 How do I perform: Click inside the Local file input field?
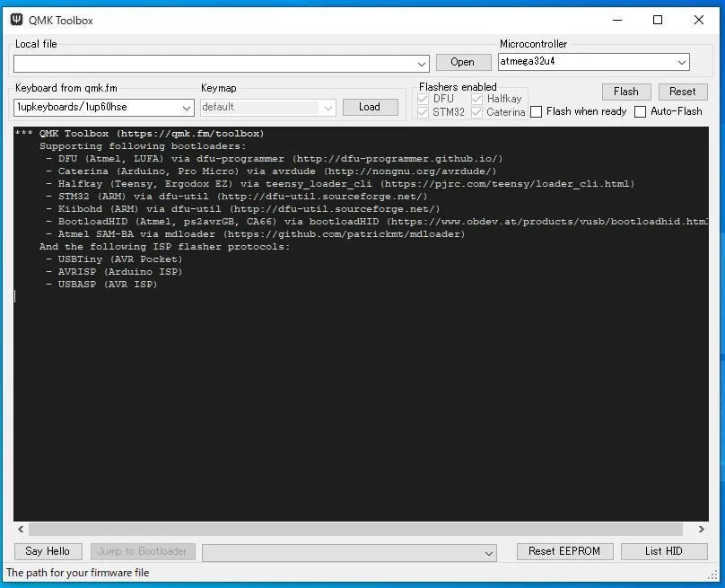pos(215,64)
